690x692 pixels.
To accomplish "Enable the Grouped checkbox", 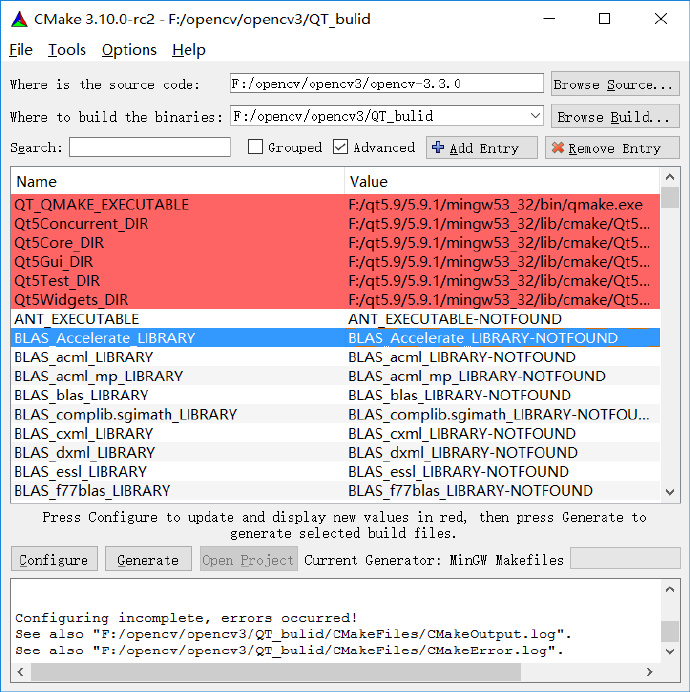I will click(x=255, y=147).
